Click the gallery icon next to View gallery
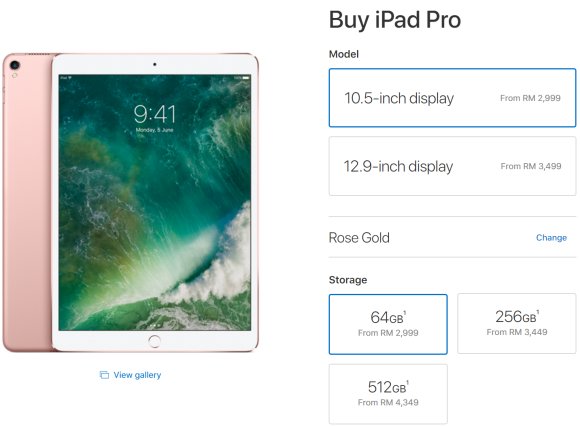Image resolution: width=580 pixels, height=426 pixels. [x=104, y=375]
